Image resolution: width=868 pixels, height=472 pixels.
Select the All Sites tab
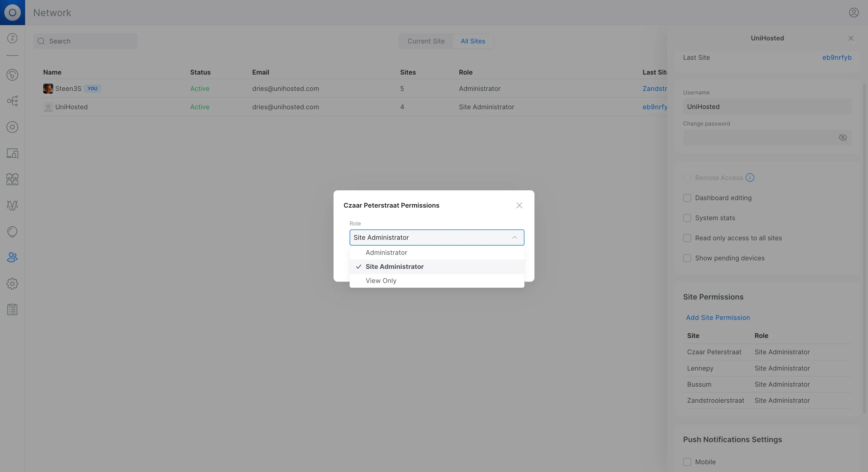[473, 41]
